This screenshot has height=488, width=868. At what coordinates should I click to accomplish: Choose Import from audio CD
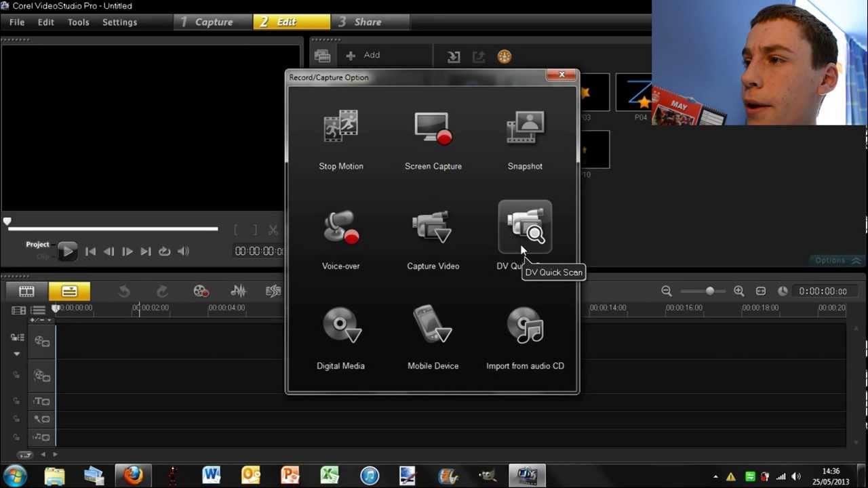[x=525, y=339]
